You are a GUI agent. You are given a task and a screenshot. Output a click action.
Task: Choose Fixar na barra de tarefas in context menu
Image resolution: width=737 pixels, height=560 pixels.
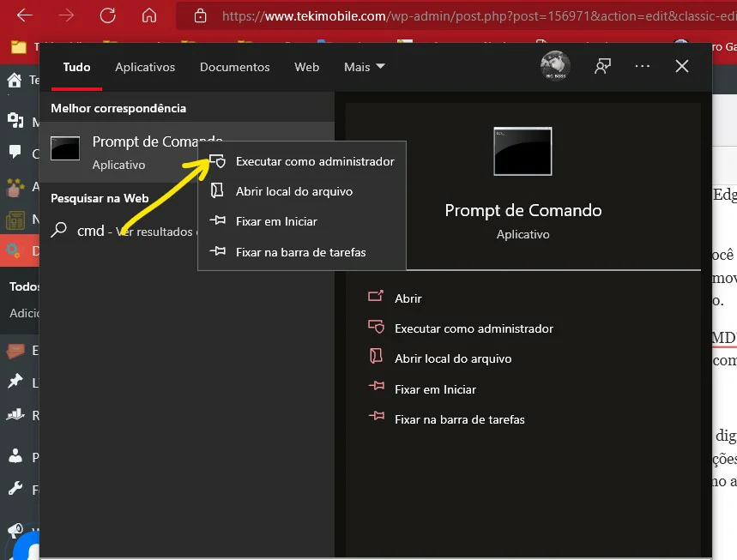(x=302, y=252)
